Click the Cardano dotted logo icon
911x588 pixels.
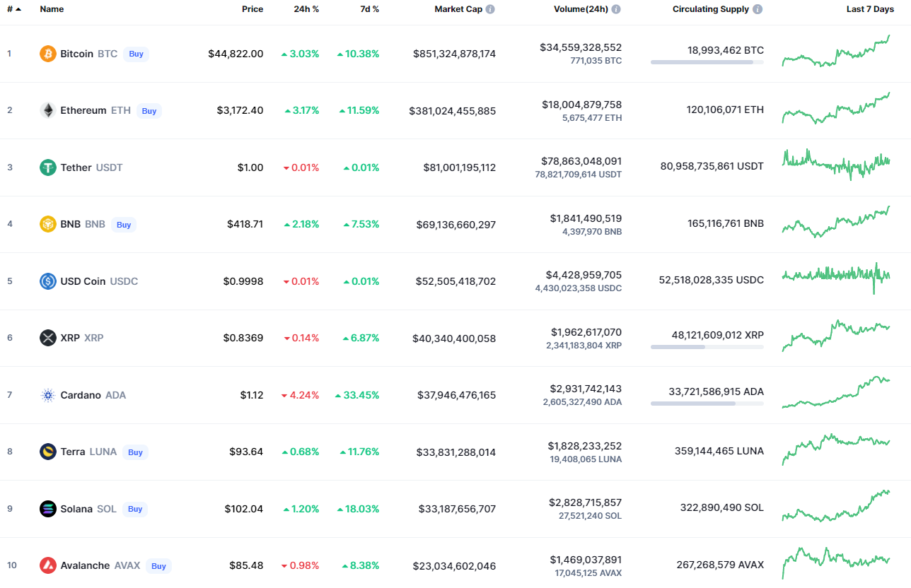(x=48, y=395)
